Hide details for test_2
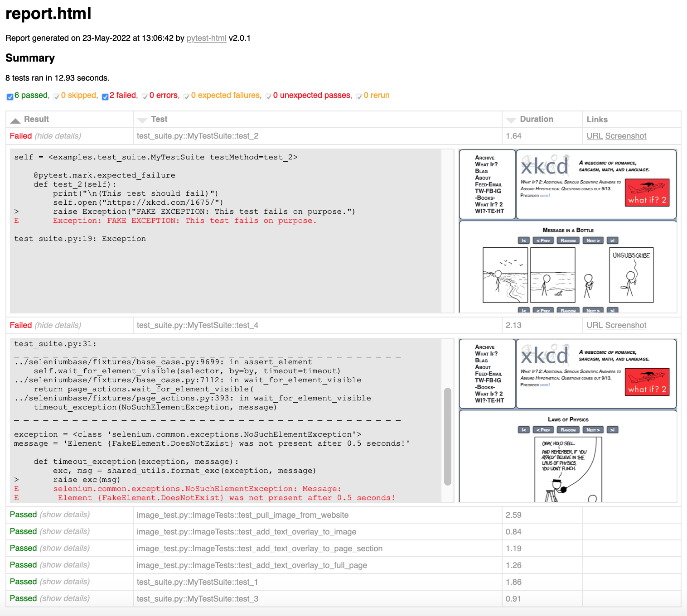Image resolution: width=687 pixels, height=616 pixels. 57,135
